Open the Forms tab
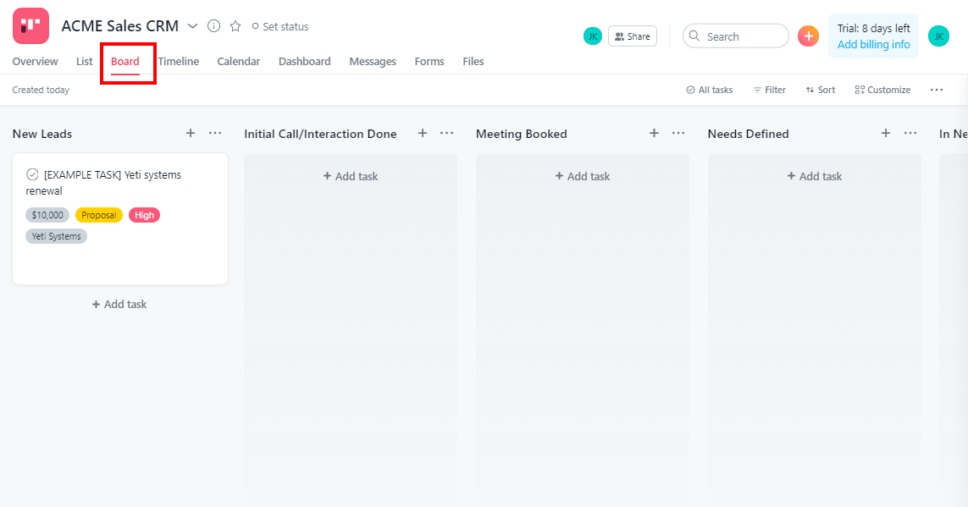 tap(429, 61)
